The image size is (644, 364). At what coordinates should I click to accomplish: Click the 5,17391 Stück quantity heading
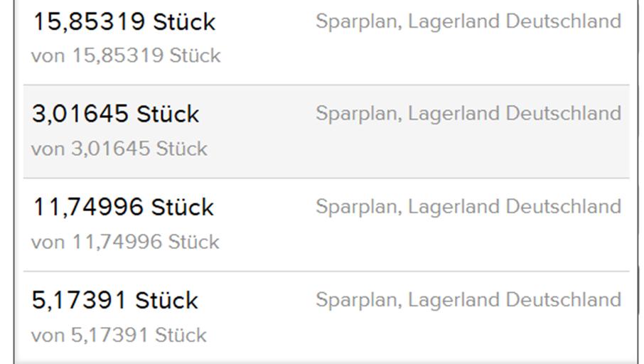[x=115, y=301]
